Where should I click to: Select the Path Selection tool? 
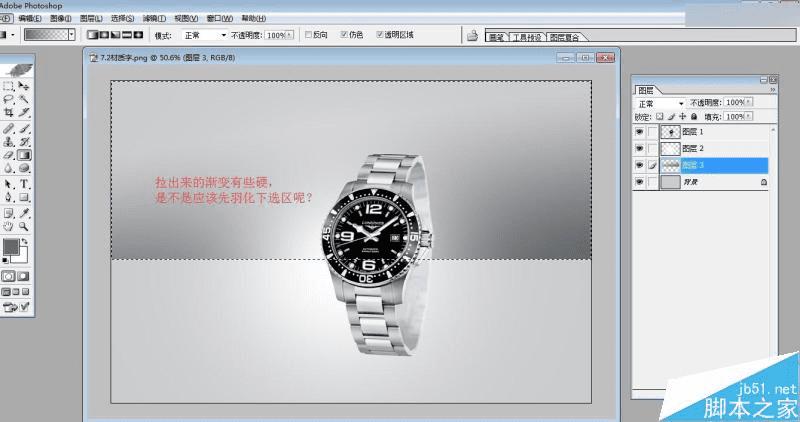[8, 184]
